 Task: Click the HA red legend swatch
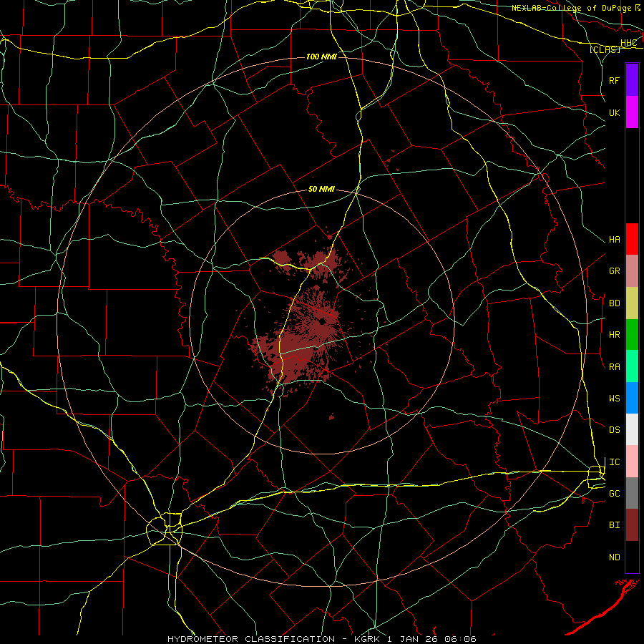tap(632, 239)
